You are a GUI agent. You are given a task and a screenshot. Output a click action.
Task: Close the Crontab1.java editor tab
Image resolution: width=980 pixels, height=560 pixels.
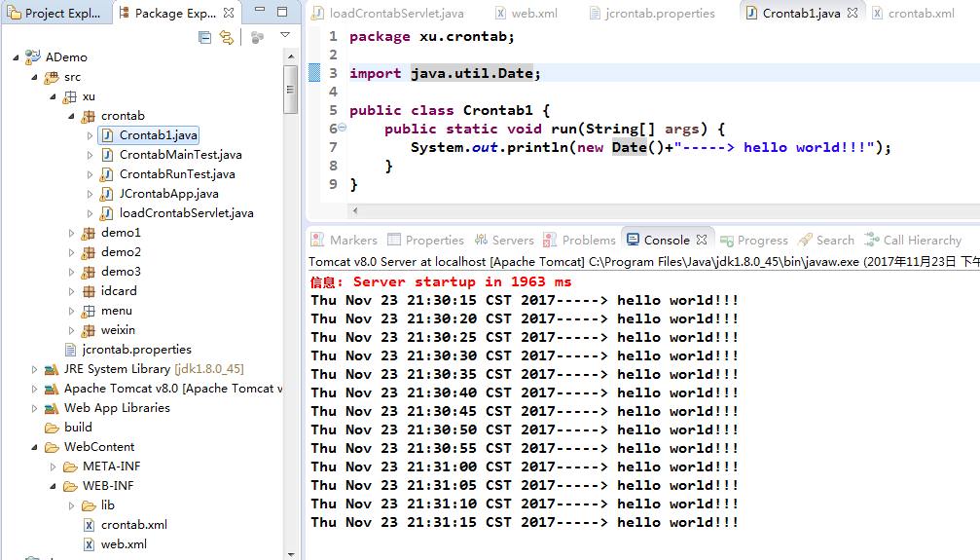(x=852, y=13)
